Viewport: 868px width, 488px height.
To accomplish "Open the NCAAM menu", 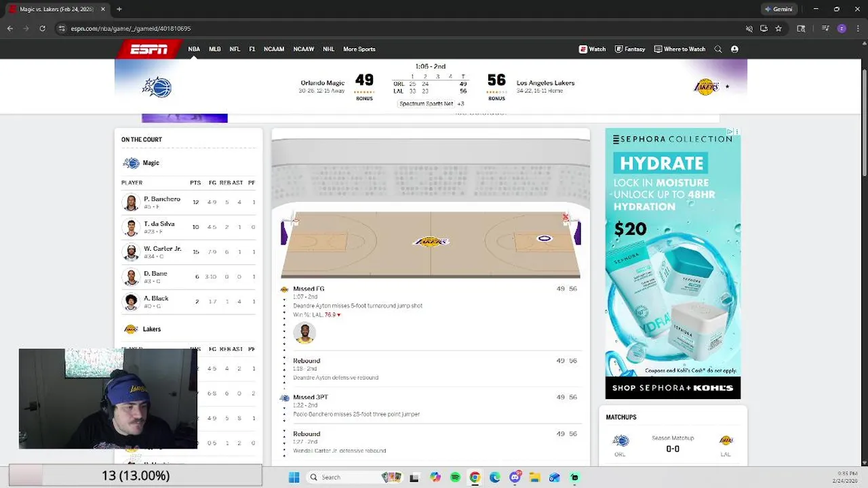I will [274, 49].
